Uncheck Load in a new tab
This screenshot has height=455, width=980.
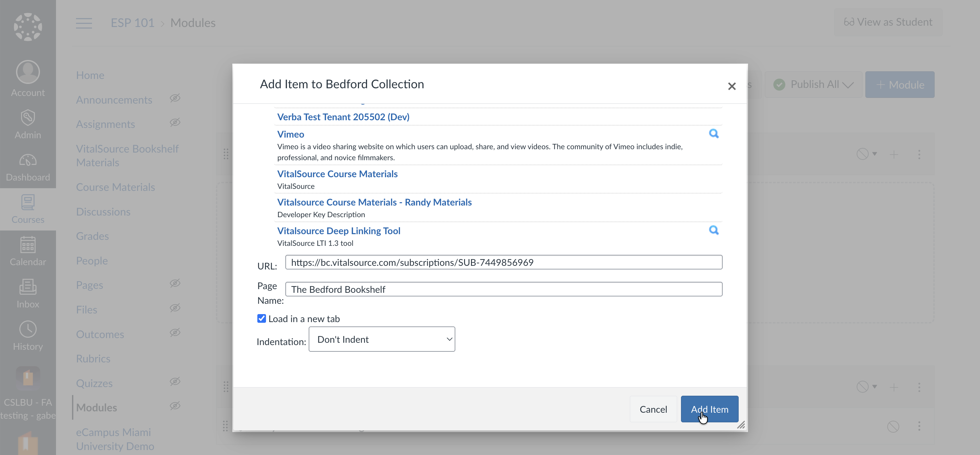(x=261, y=318)
